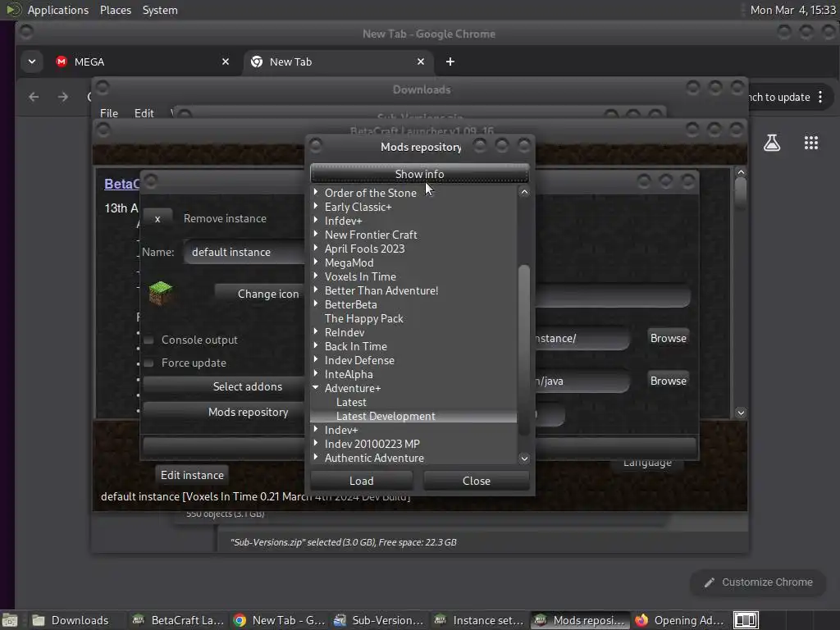Expand Voxels In Time node

click(316, 276)
